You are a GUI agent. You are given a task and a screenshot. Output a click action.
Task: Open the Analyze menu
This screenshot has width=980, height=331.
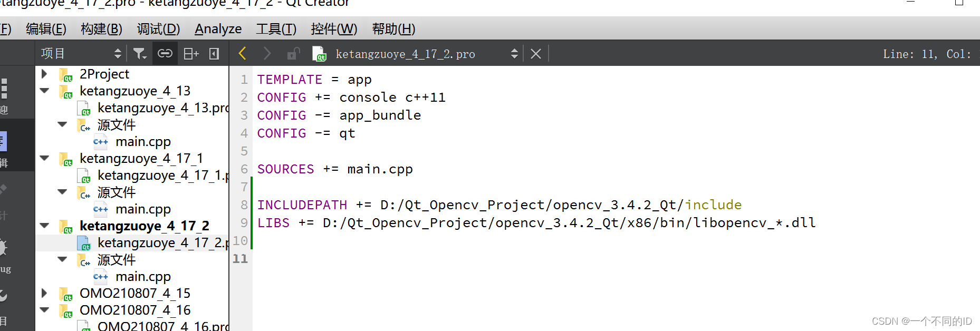pos(218,29)
